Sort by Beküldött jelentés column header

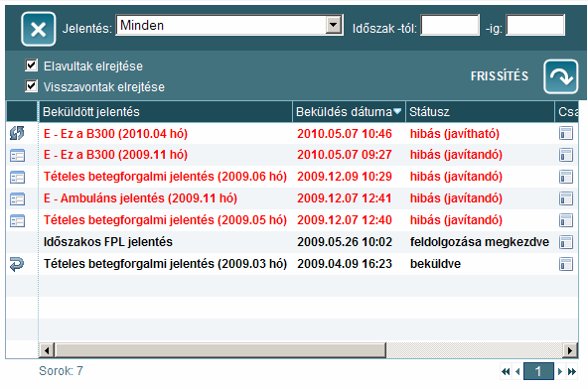click(x=165, y=112)
